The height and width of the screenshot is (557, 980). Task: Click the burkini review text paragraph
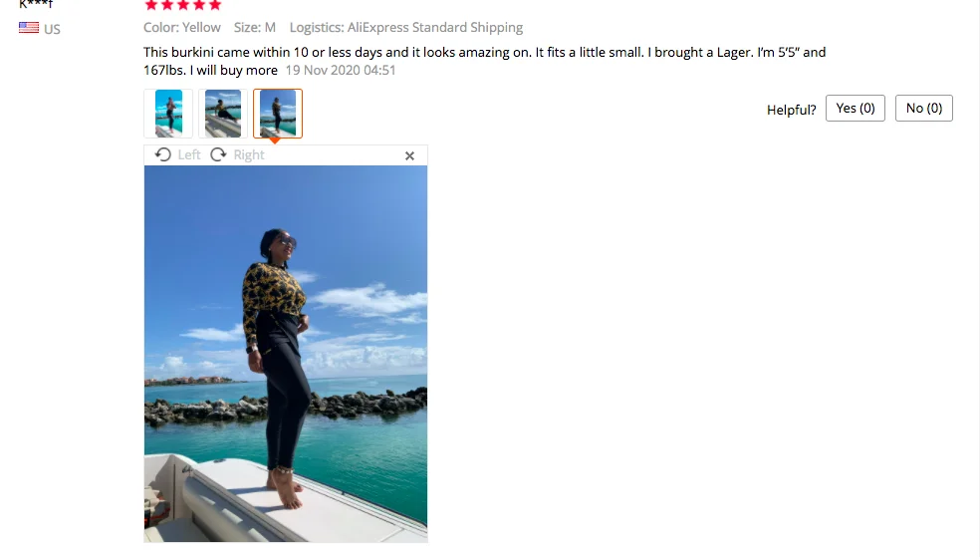[x=484, y=61]
